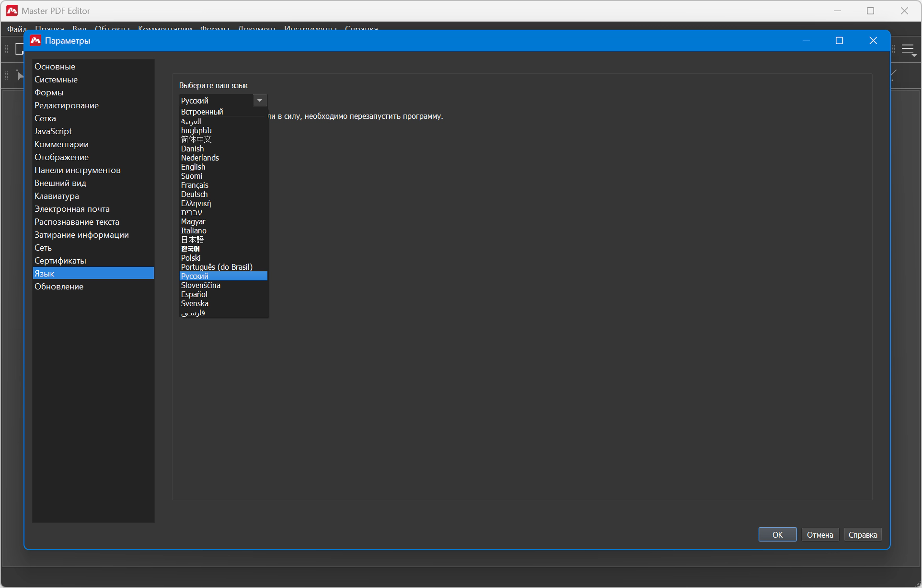Screen dimensions: 922x588
Task: Select Панели инструментов category
Action: [x=93, y=170]
